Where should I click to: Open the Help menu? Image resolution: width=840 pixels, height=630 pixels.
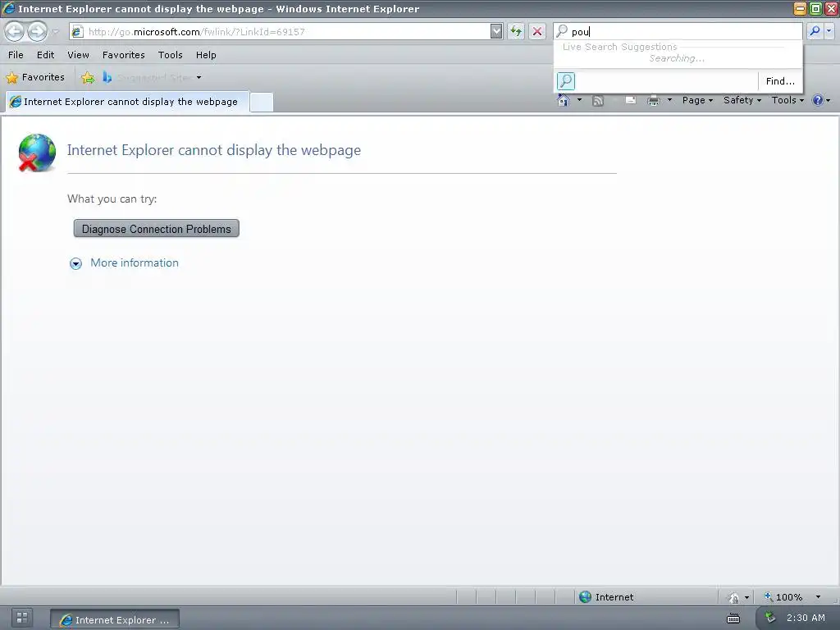(206, 55)
